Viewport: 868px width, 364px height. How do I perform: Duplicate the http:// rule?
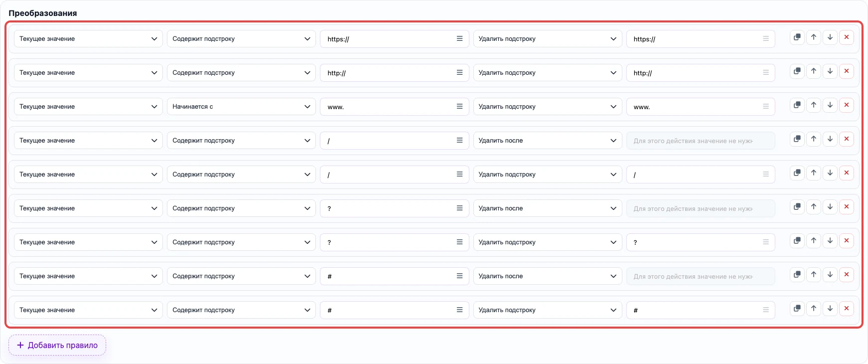click(x=797, y=71)
